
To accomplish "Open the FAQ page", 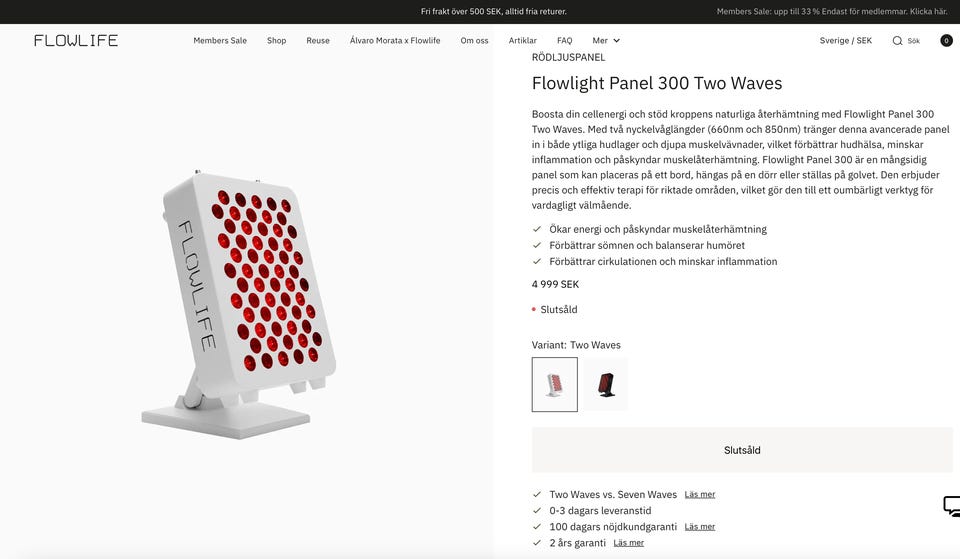I will pos(565,41).
